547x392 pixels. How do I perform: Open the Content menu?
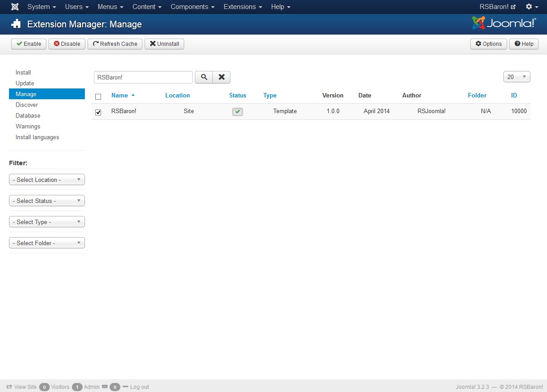pyautogui.click(x=147, y=7)
